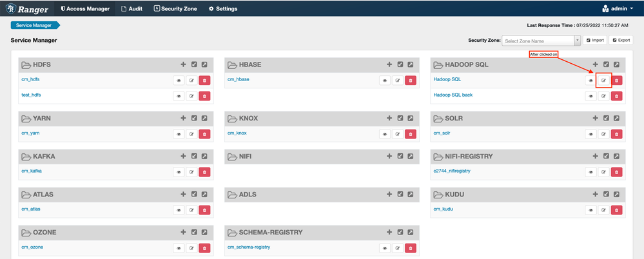View cm_ozone service details eye icon
This screenshot has height=259, width=644.
(x=179, y=248)
